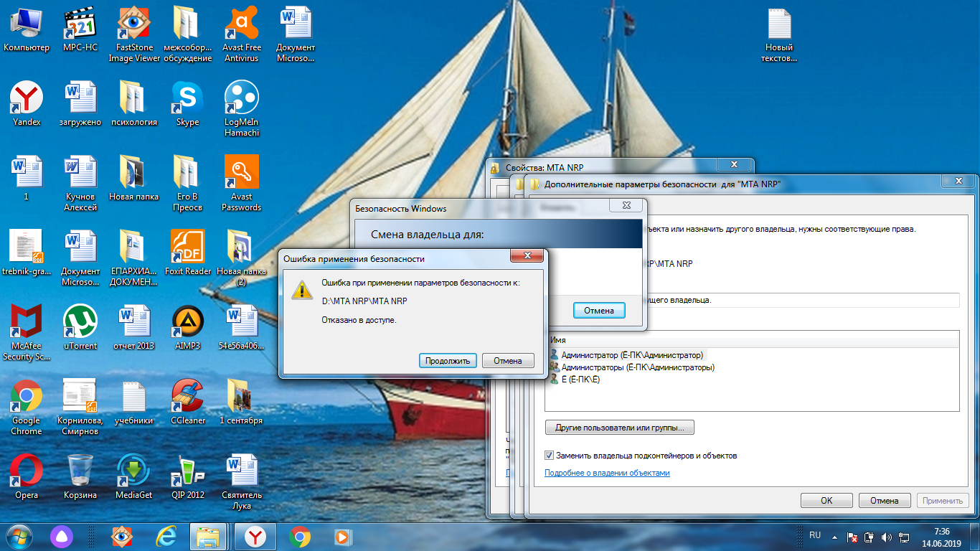Open the Skype desktop shortcut

pos(188,104)
